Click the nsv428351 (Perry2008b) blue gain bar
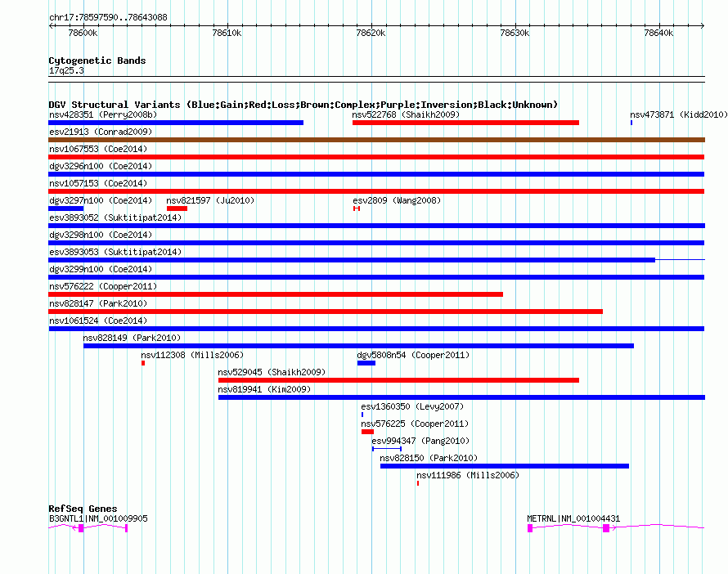 click(176, 123)
